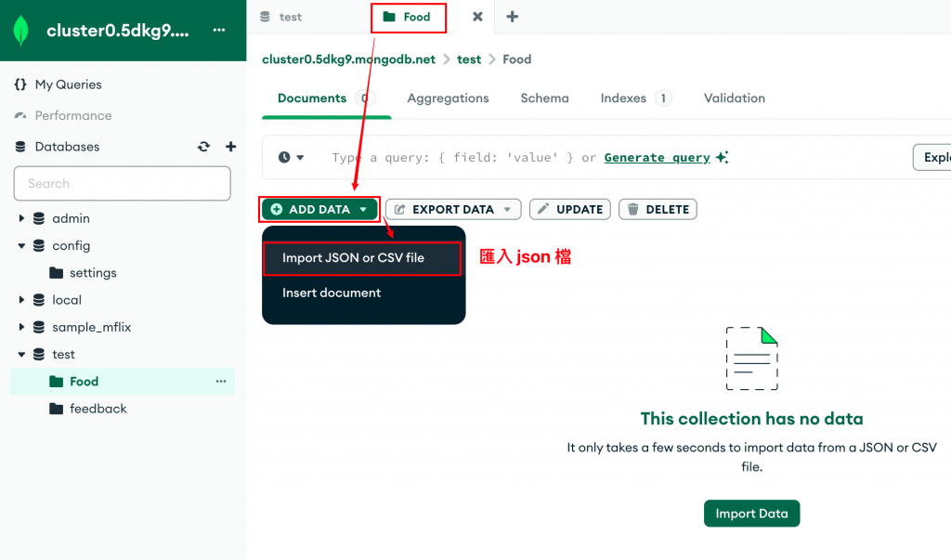951x560 pixels.
Task: Switch to the Aggregations tab
Action: (448, 98)
